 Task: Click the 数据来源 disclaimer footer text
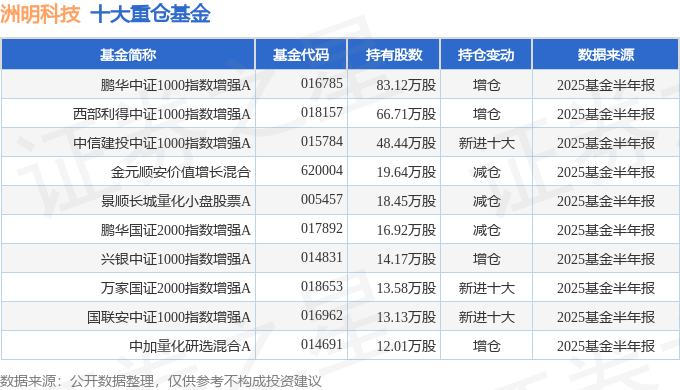[160, 381]
